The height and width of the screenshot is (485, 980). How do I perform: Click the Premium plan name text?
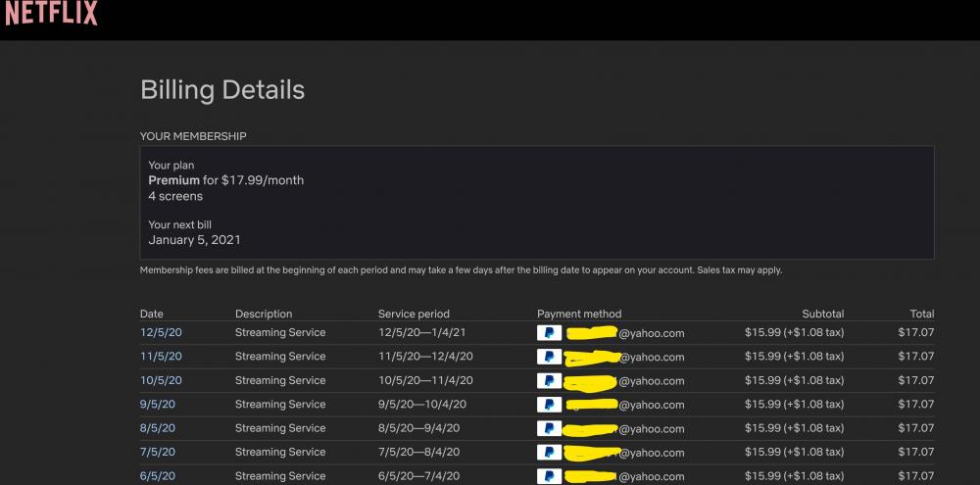[x=173, y=180]
